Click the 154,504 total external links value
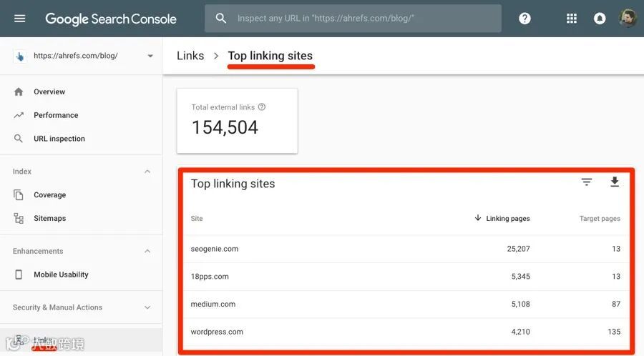Screen dimensions: 644x356 [225, 127]
